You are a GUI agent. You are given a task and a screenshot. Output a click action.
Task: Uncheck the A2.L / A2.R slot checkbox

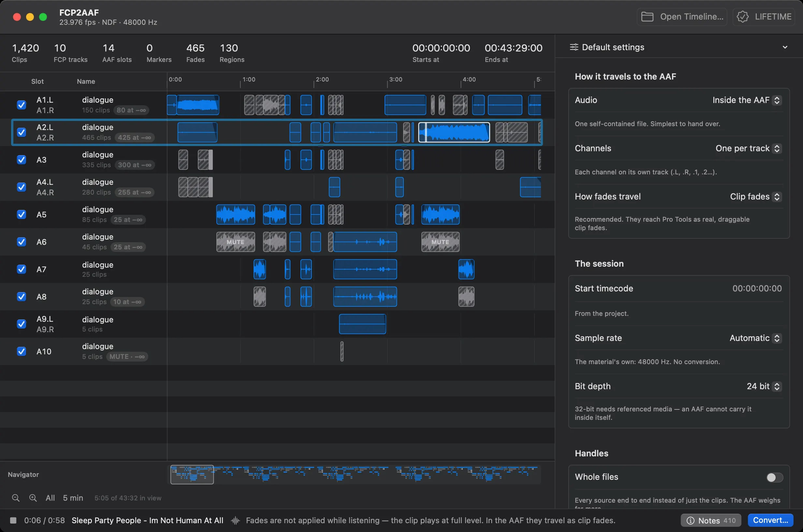click(22, 132)
